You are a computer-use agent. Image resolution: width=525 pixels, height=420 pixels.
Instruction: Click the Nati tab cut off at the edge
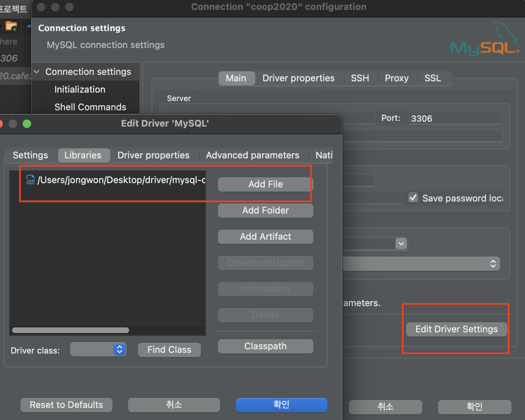pos(324,155)
